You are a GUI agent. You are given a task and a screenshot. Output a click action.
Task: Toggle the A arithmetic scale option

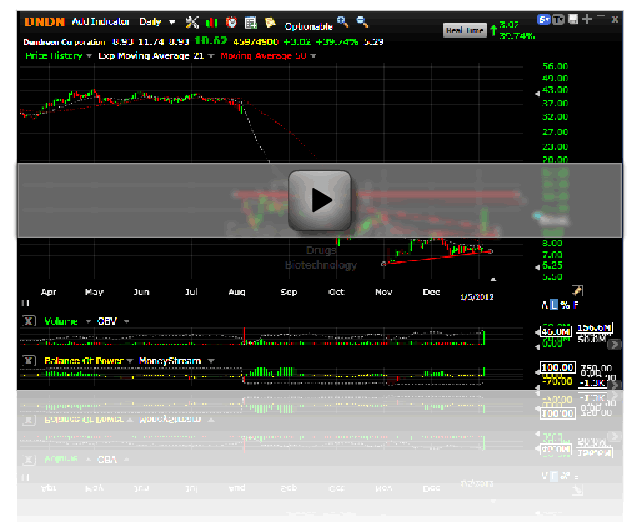(544, 305)
